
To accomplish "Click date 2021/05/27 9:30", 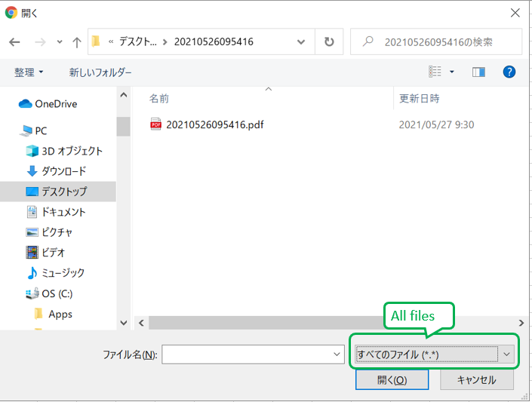I will pyautogui.click(x=436, y=124).
